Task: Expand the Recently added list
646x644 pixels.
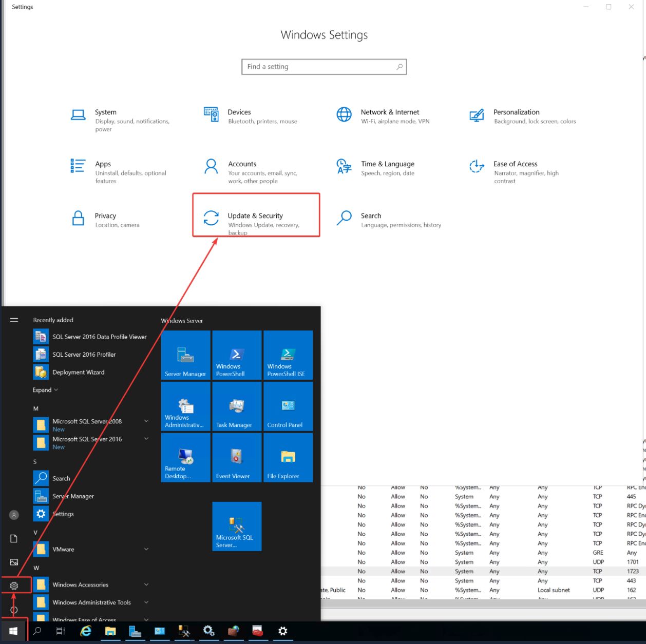Action: click(x=45, y=390)
